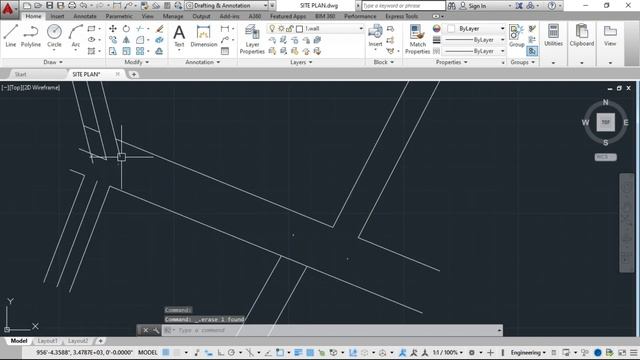
Task: Open the Express Tools ribbon tab
Action: pyautogui.click(x=401, y=16)
